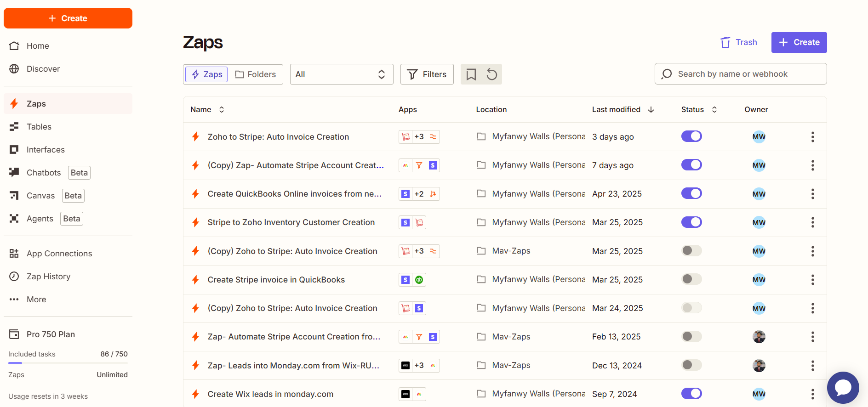Open Agents Beta in sidebar
This screenshot has width=868, height=407.
pyautogui.click(x=68, y=219)
